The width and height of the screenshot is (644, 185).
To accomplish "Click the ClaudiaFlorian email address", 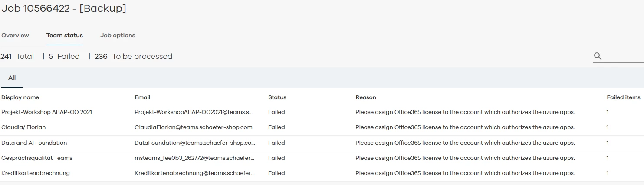I will pos(194,127).
